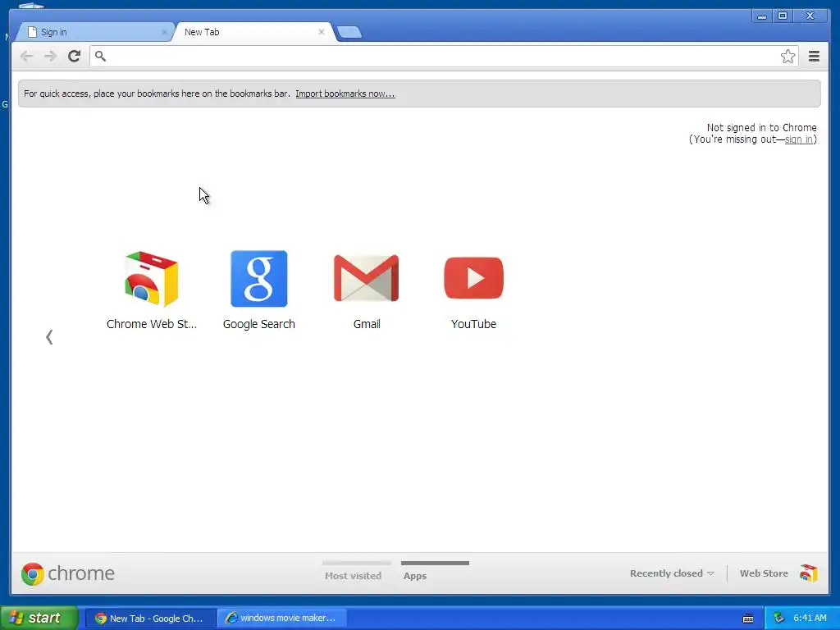Open the Windows start button
The height and width of the screenshot is (630, 840).
pos(39,618)
